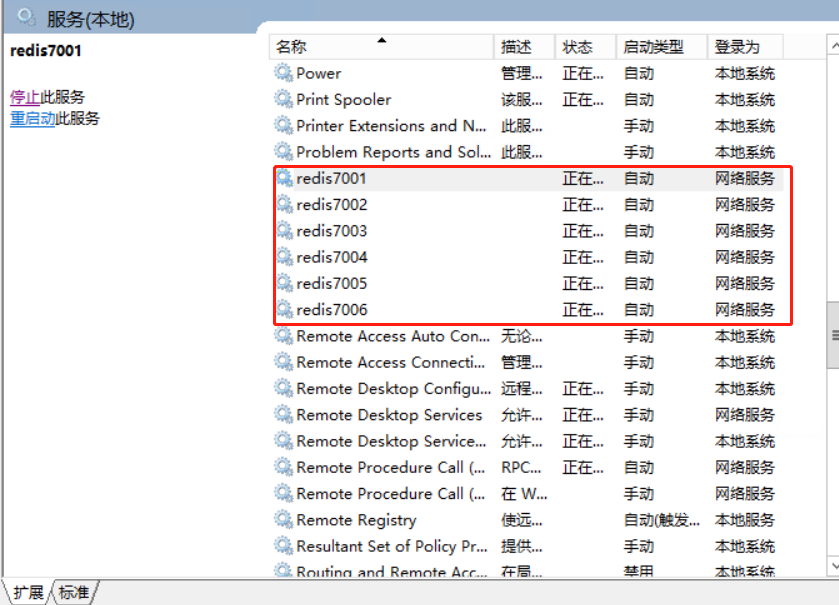Image resolution: width=839 pixels, height=605 pixels.
Task: Select the redis7003 service name
Action: (x=332, y=231)
